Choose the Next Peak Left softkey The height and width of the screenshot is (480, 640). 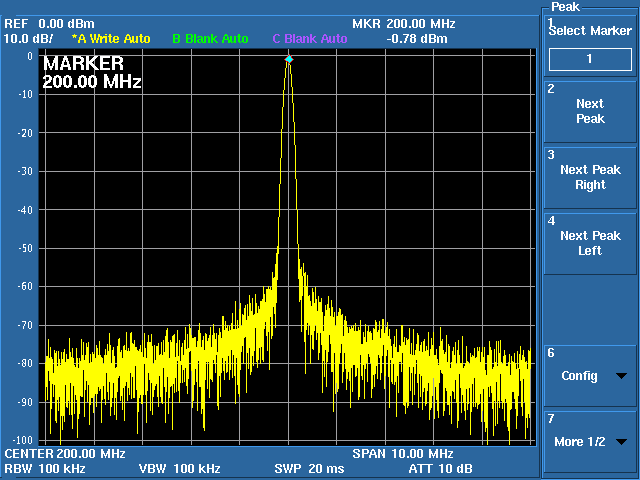590,243
